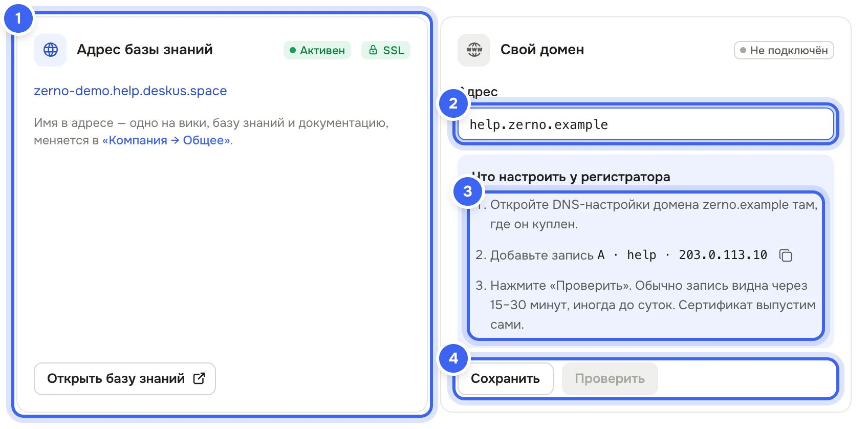Image resolution: width=868 pixels, height=429 pixels.
Task: Click the Адрес базы знаний heading
Action: click(x=145, y=50)
